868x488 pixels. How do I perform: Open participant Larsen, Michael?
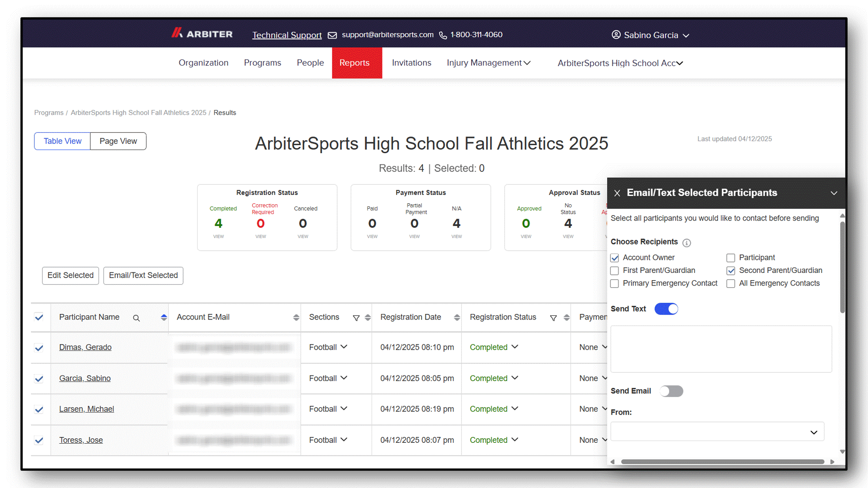[x=86, y=409]
